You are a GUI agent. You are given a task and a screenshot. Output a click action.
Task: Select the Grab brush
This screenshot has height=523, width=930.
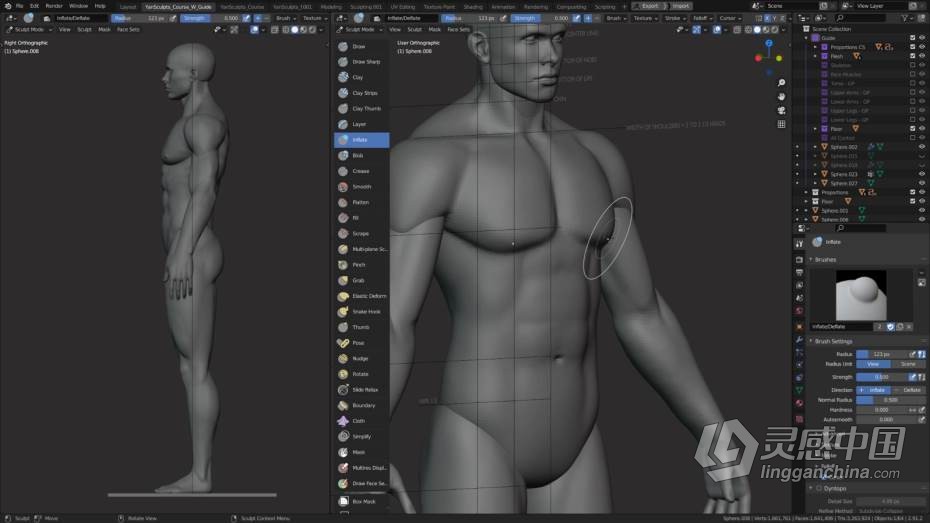pyautogui.click(x=362, y=280)
